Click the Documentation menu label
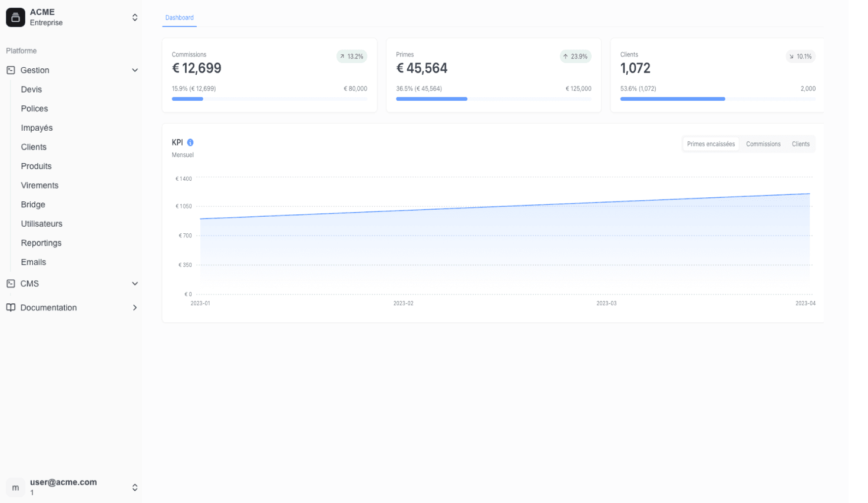Viewport: 868px width, 503px height. click(x=48, y=307)
